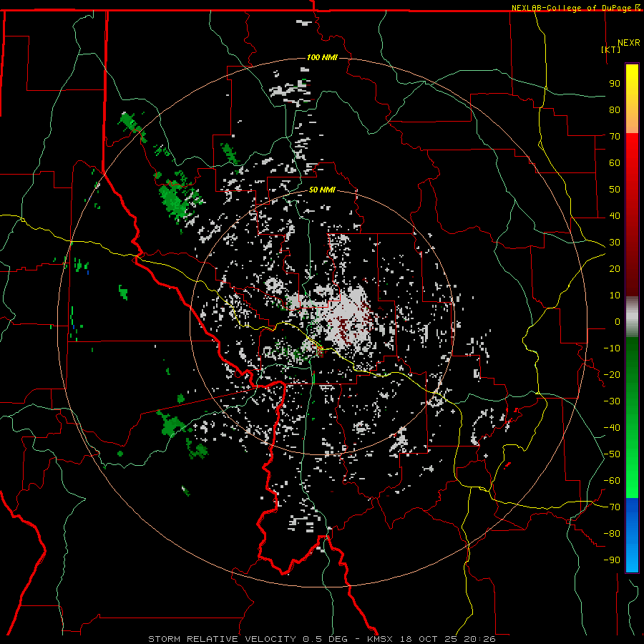Click the 100 NMI range ring label
Viewport: 644px width, 644px height.
[x=322, y=57]
